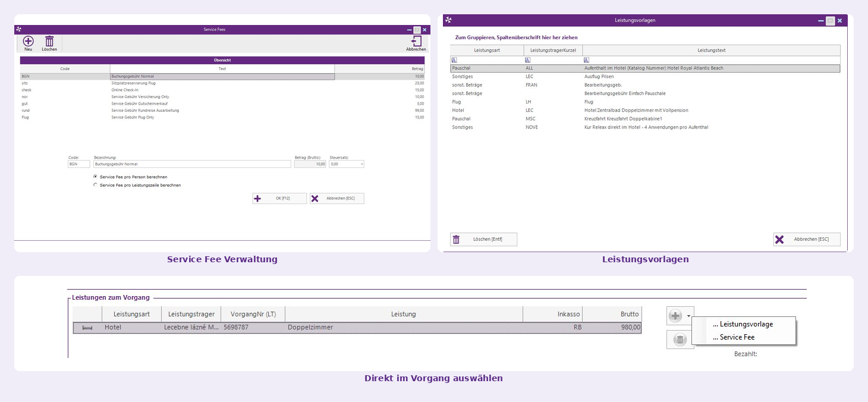
Task: Sort by Text column header in Service Fees
Action: tap(222, 68)
